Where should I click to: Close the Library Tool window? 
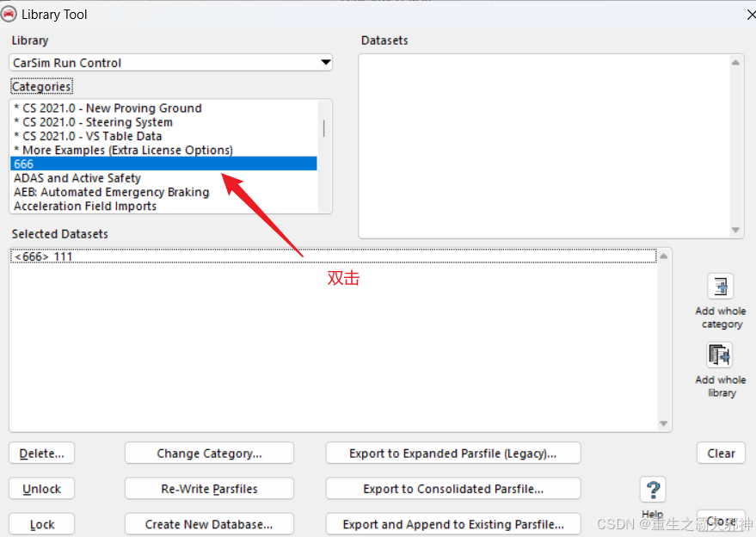750,15
